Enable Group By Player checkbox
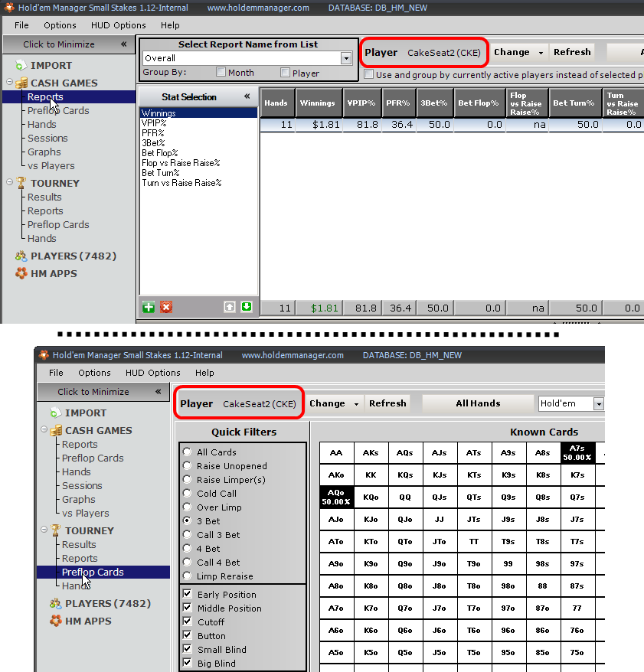Viewport: 644px width, 672px height. (x=285, y=73)
